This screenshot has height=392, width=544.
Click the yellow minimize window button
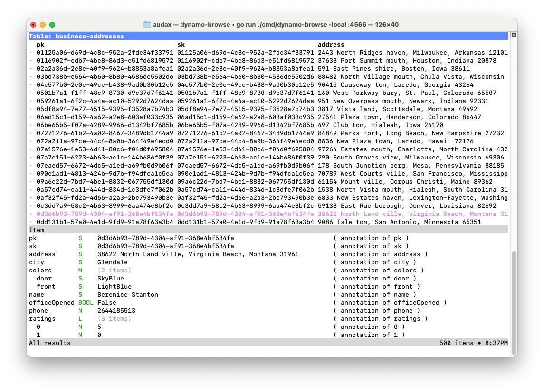[x=43, y=25]
